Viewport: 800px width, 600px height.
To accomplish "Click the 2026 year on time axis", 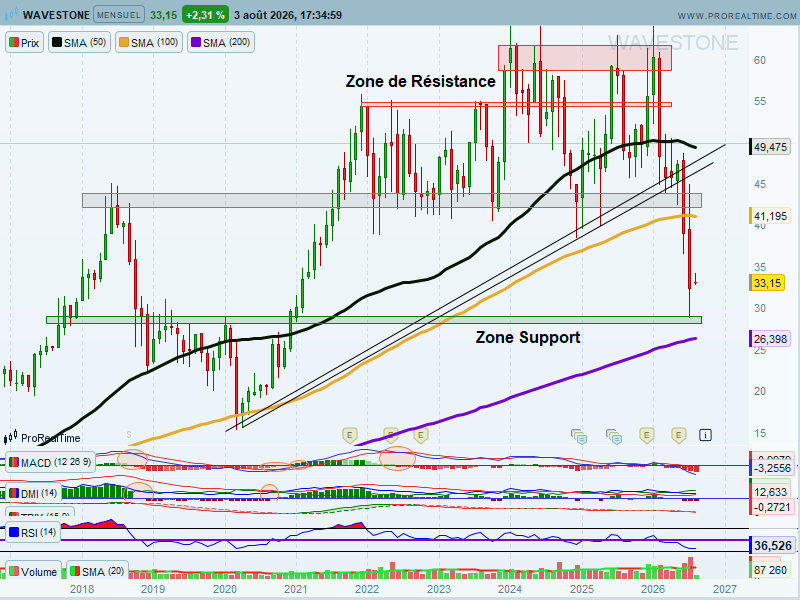I will pyautogui.click(x=653, y=589).
